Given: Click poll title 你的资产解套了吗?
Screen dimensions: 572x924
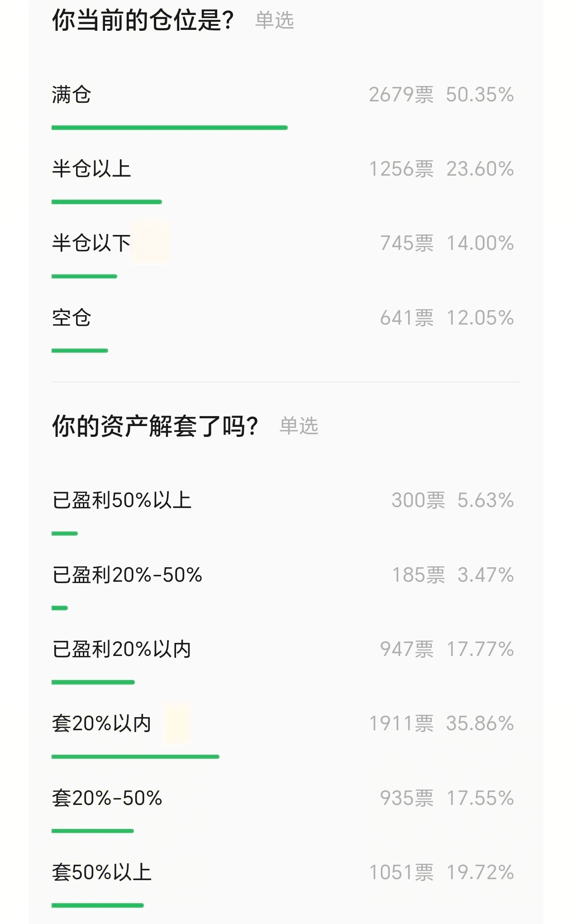Looking at the screenshot, I should pyautogui.click(x=155, y=426).
